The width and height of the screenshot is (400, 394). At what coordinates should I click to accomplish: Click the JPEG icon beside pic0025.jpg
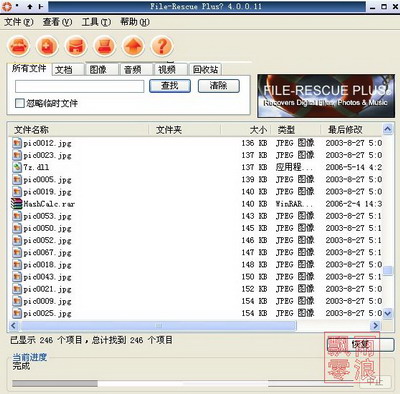click(17, 313)
